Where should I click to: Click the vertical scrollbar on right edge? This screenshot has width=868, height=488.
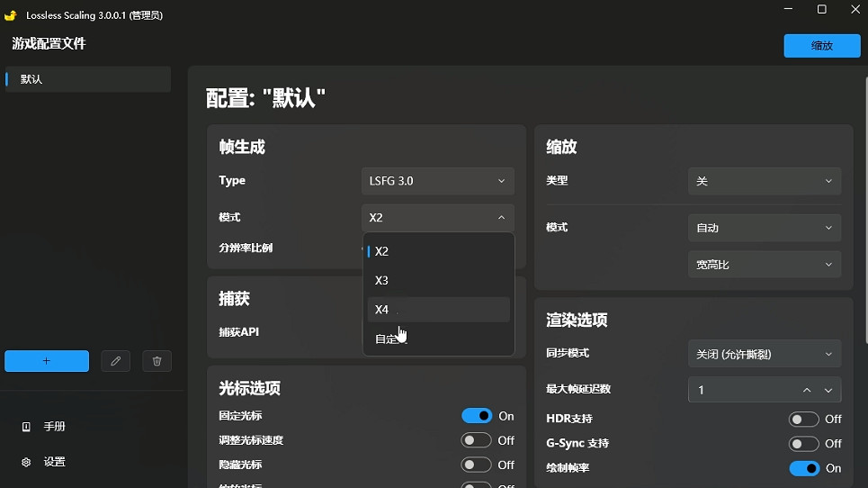click(865, 211)
